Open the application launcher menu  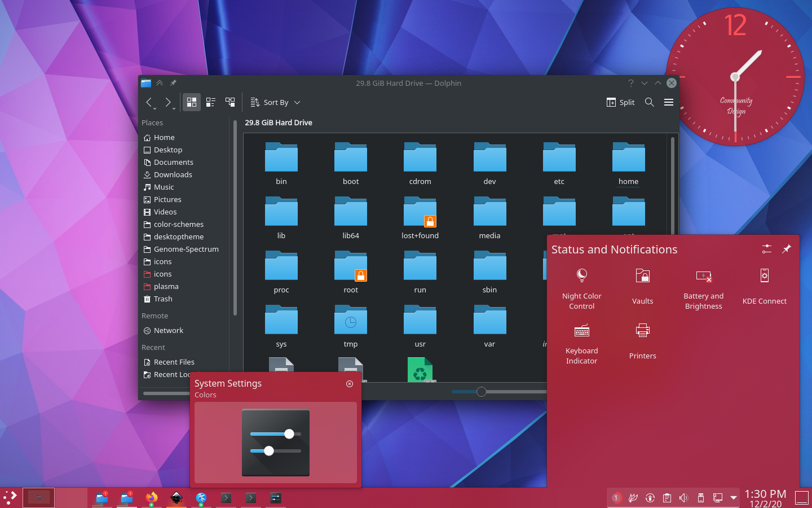(10, 498)
